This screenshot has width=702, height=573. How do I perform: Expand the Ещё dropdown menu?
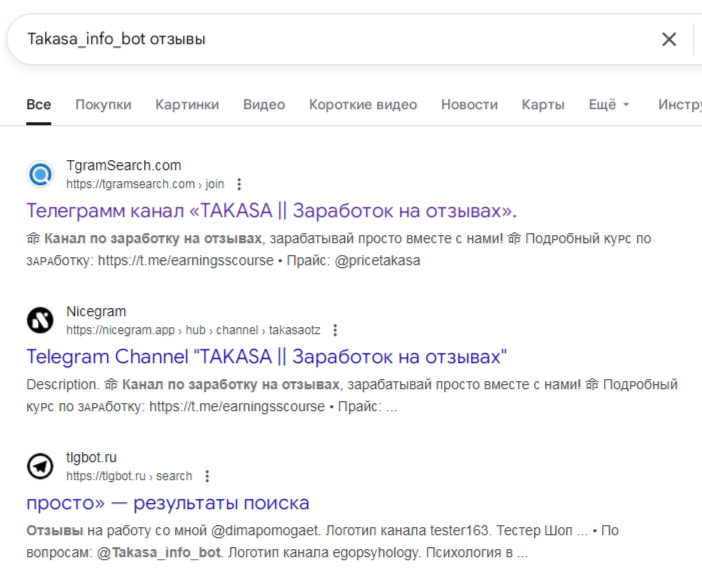pyautogui.click(x=609, y=105)
